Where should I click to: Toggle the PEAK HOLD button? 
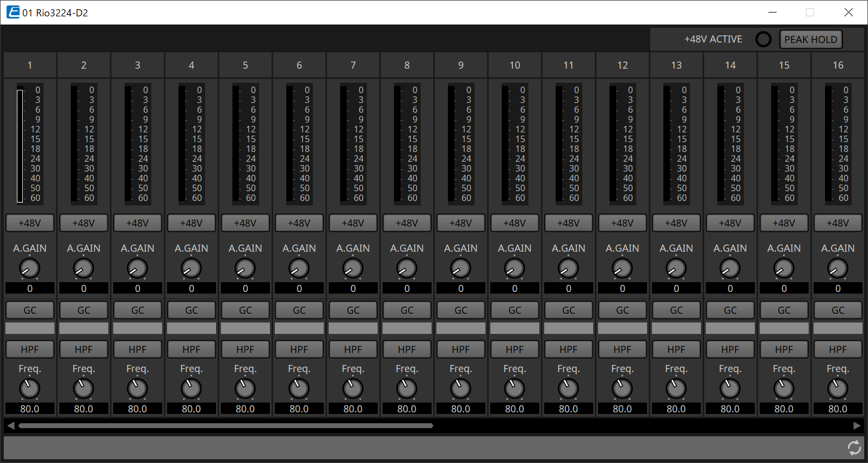point(810,39)
